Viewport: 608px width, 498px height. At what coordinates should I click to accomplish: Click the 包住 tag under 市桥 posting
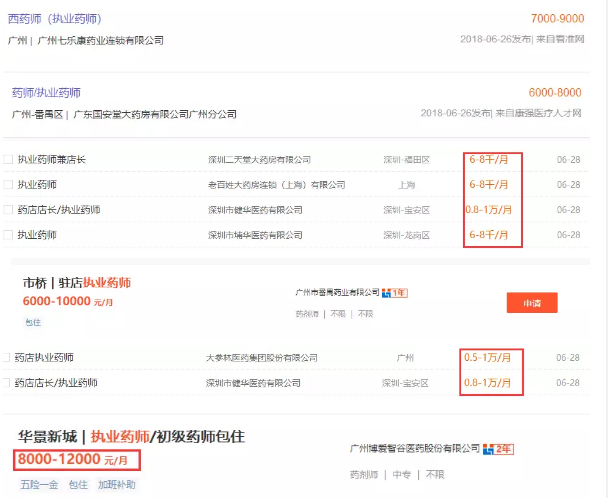(33, 322)
